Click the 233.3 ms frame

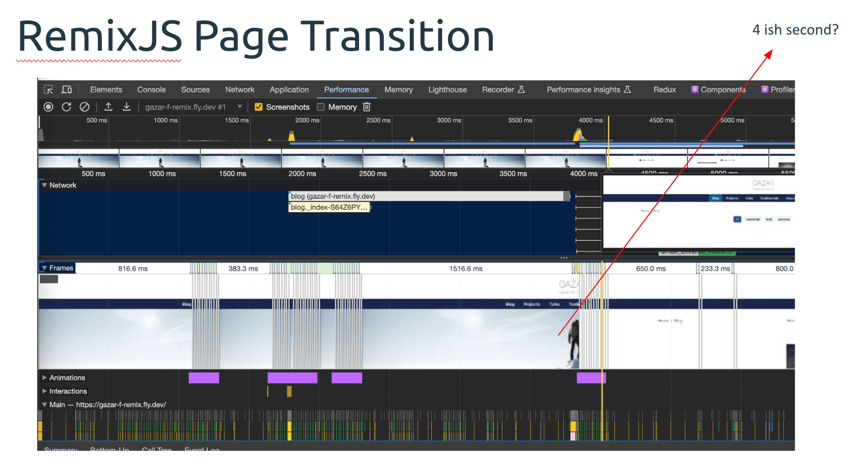715,268
